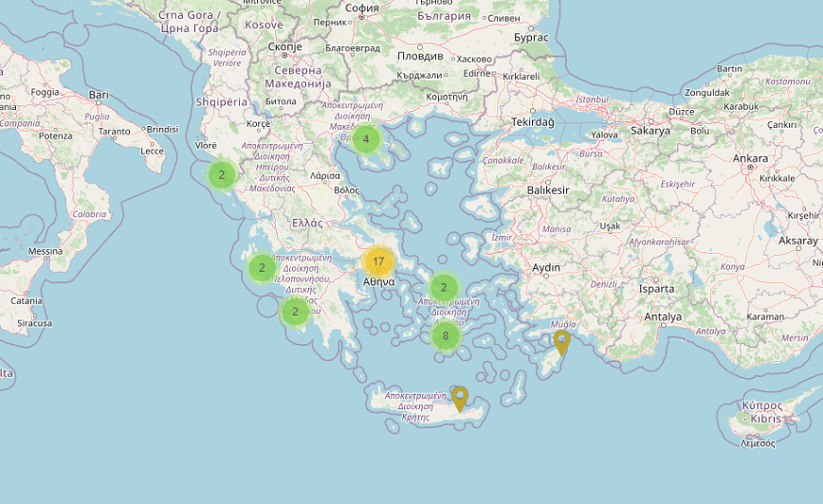Click the Ankara city label
This screenshot has height=504, width=823.
750,158
